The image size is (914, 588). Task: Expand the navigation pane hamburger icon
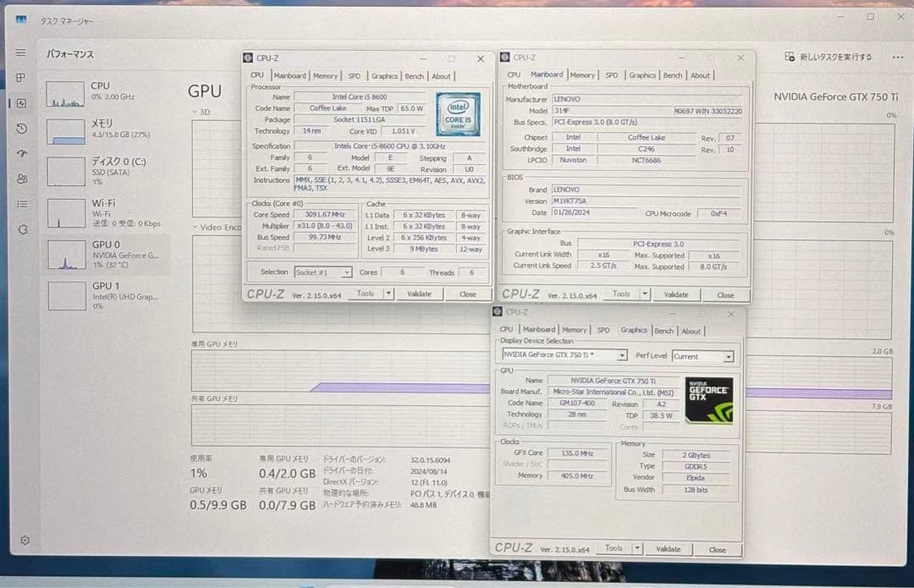[x=21, y=53]
